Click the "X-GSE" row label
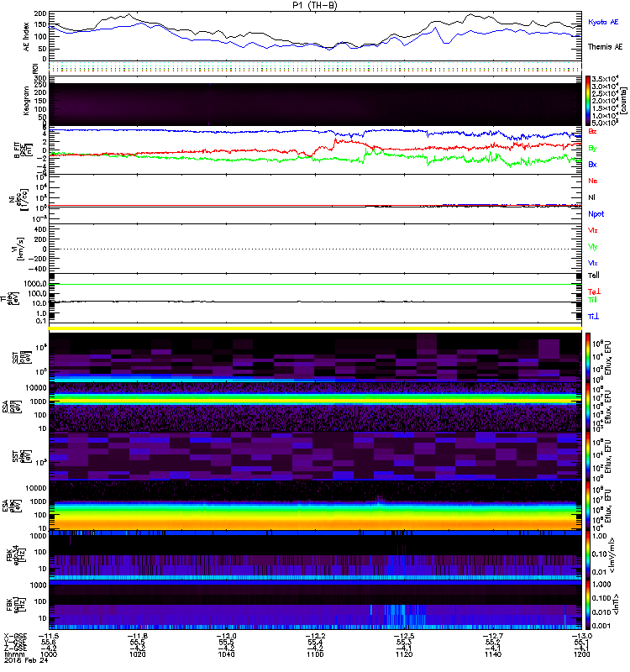The image size is (630, 672). point(15,636)
